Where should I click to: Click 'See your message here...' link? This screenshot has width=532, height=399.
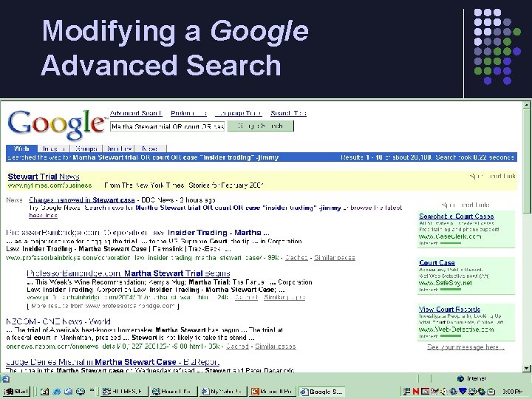pyautogui.click(x=465, y=347)
